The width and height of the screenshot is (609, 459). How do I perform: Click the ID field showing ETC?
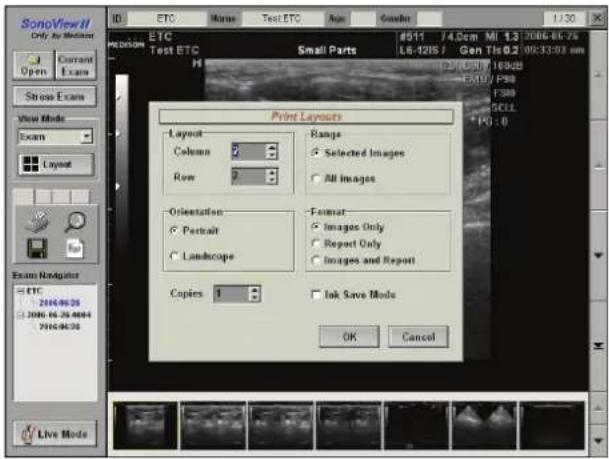167,19
